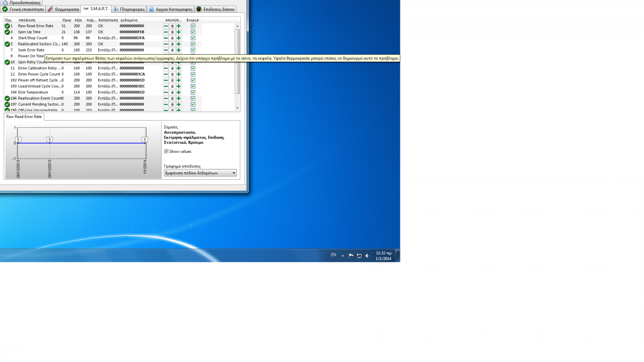The image size is (644, 362).
Task: Select the Drive Calibration Retry row
Action: (103, 68)
